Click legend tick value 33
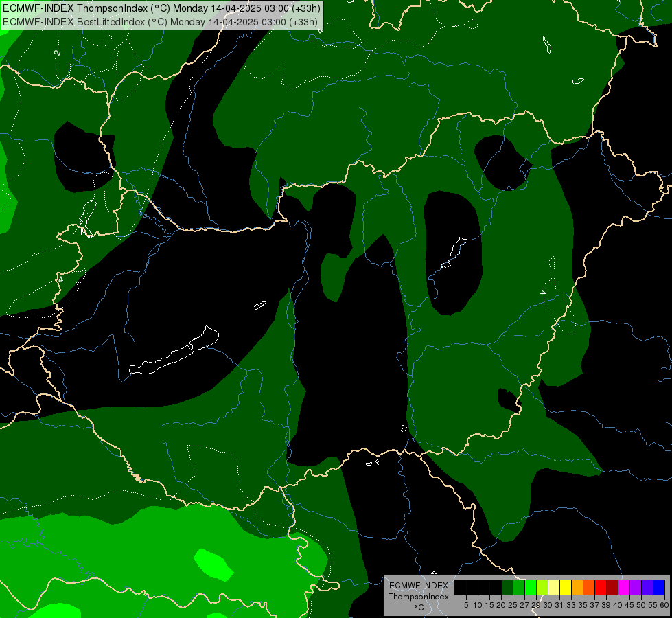This screenshot has width=672, height=618. [x=571, y=605]
